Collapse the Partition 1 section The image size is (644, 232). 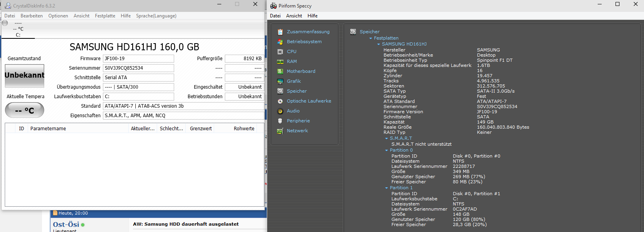pyautogui.click(x=387, y=188)
